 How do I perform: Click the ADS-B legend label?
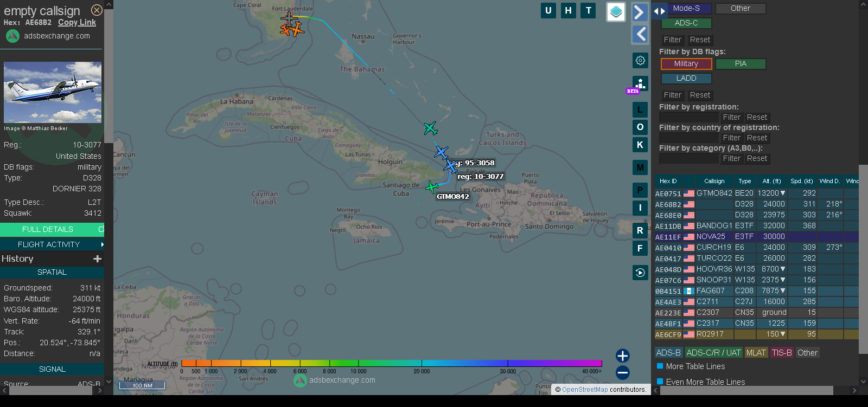pos(668,353)
